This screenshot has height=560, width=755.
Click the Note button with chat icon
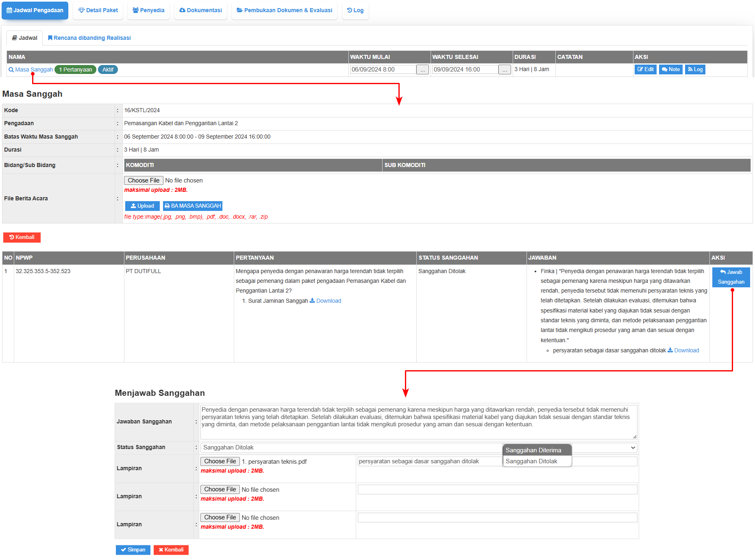pyautogui.click(x=670, y=69)
